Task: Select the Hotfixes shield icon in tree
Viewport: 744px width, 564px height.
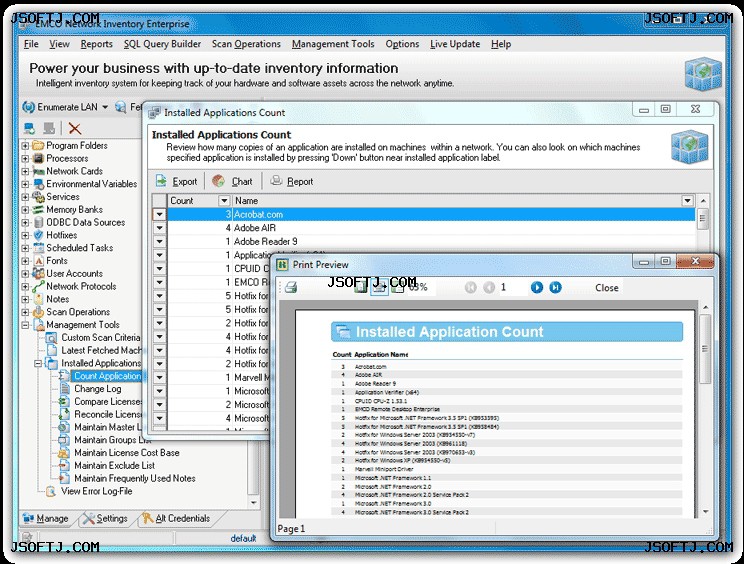Action: (x=38, y=235)
